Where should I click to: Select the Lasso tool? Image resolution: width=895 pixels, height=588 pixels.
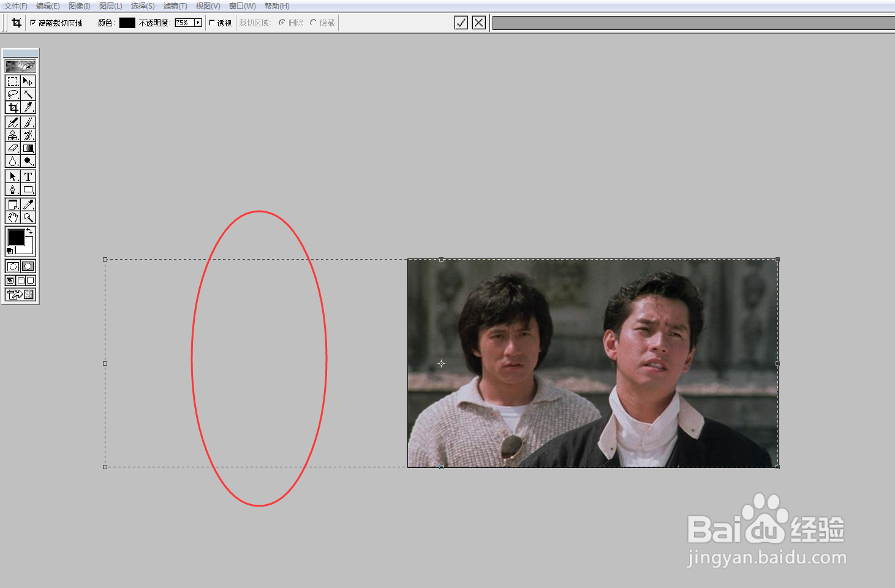tap(13, 94)
